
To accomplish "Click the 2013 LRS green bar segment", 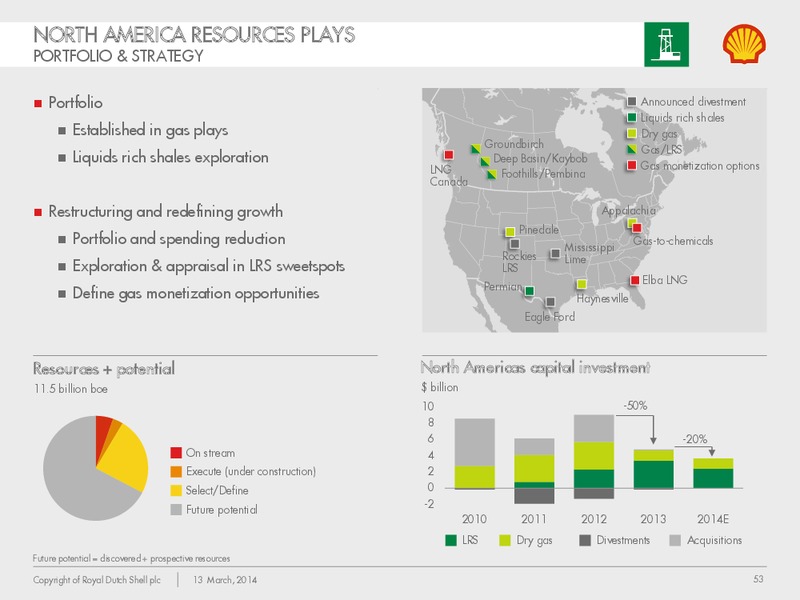I will pyautogui.click(x=654, y=474).
